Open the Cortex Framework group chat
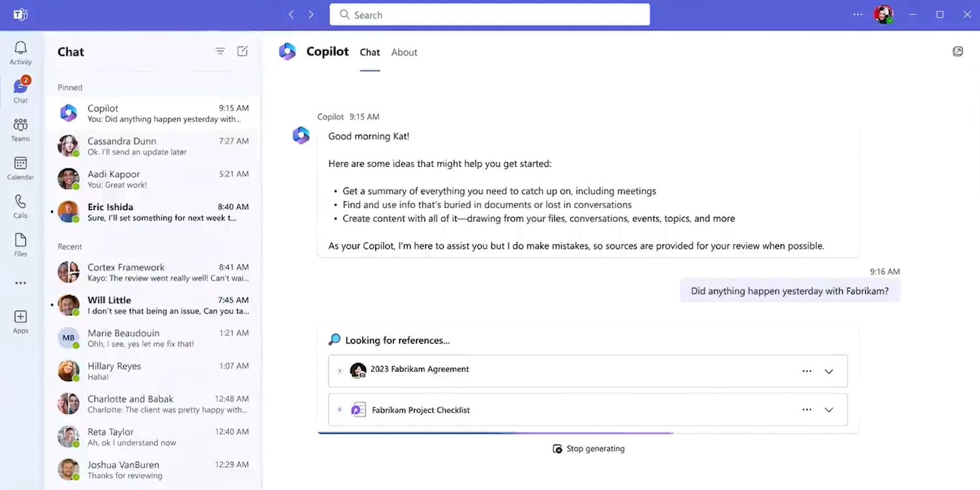 click(x=153, y=272)
